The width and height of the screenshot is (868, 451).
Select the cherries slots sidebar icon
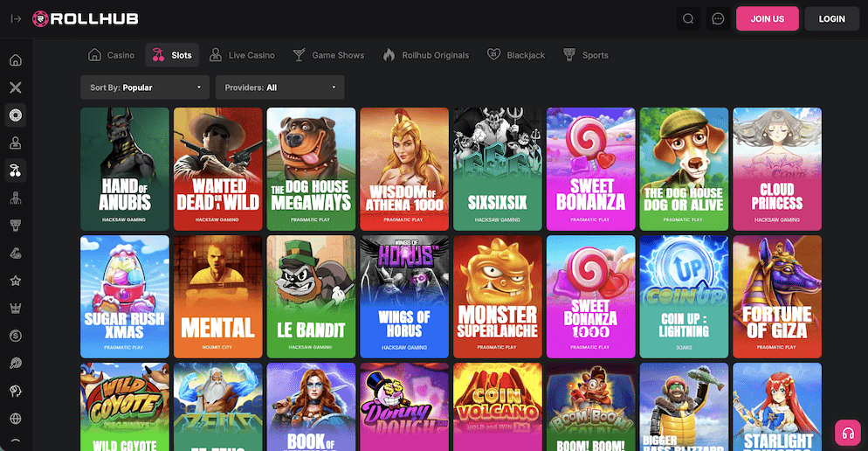16,170
